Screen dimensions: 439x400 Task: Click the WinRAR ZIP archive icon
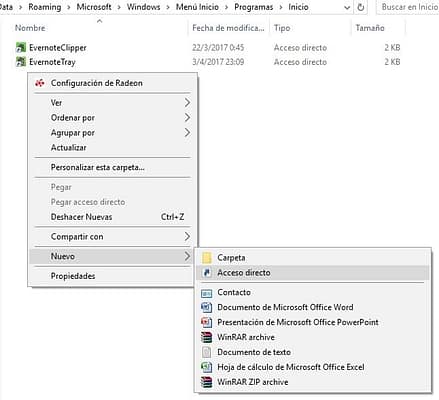207,382
